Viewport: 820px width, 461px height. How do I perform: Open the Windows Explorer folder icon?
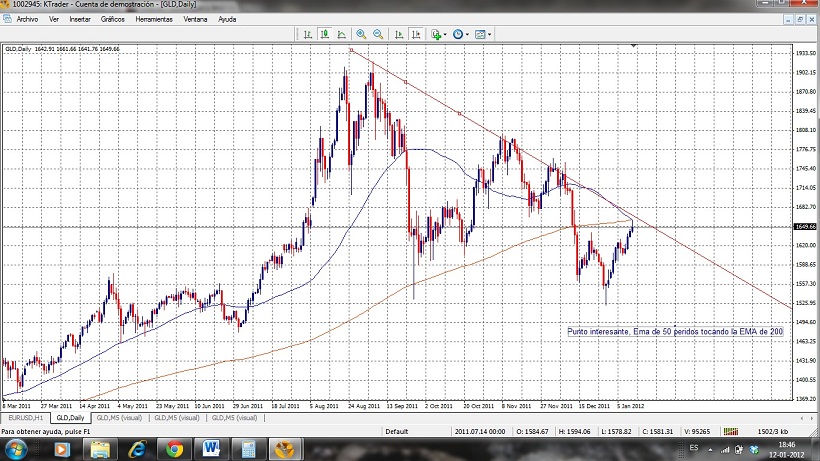point(99,449)
